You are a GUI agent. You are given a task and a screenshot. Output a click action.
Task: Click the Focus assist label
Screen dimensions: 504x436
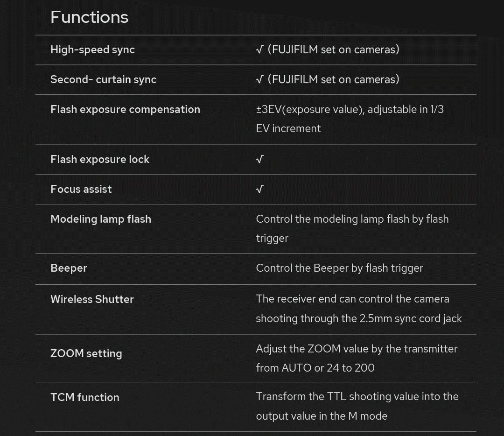81,189
